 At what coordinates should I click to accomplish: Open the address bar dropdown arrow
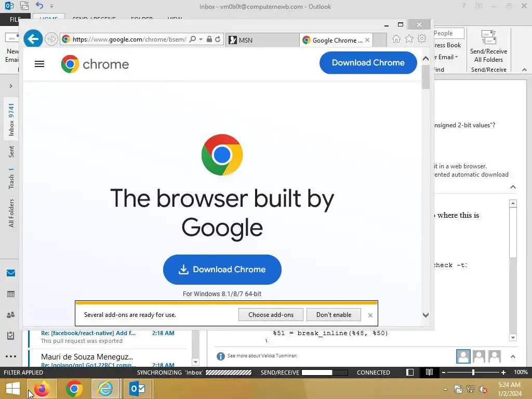click(x=201, y=39)
